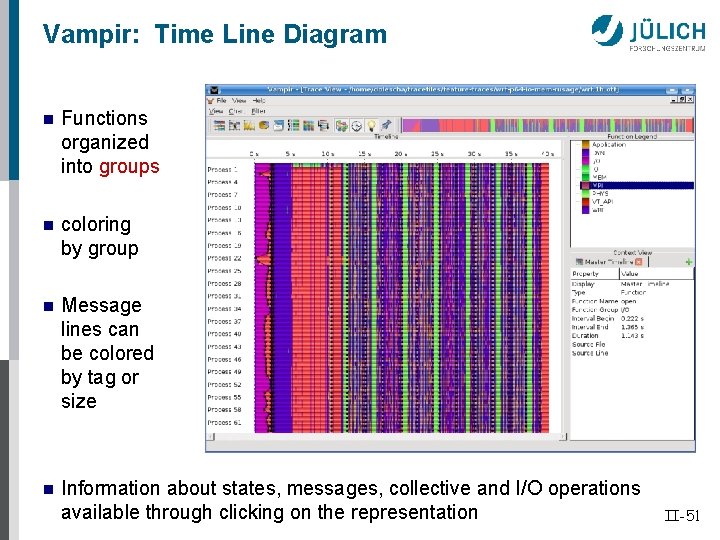The image size is (720, 540).
Task: Toggle the light bulb Context View icon
Action: [371, 125]
